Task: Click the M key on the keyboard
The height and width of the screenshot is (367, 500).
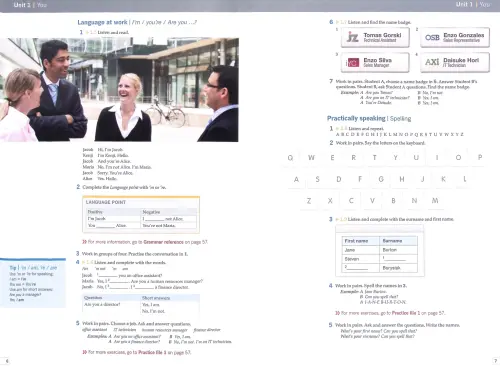Action: (435, 201)
